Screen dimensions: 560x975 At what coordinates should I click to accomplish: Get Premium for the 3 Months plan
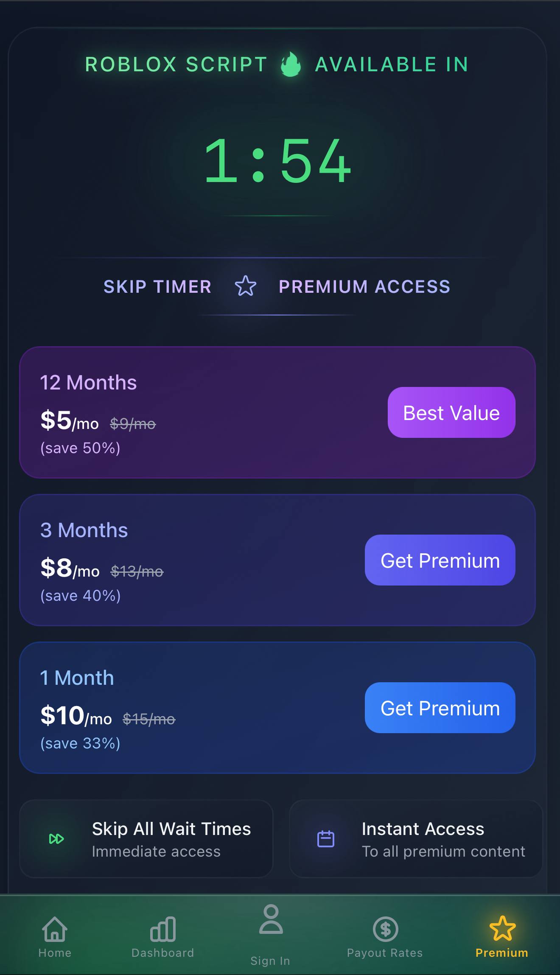(x=440, y=560)
